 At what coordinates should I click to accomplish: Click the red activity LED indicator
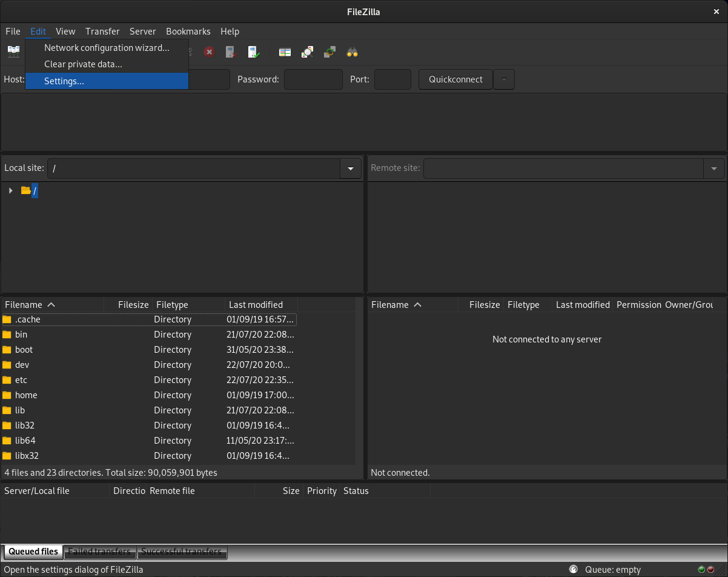click(x=710, y=570)
